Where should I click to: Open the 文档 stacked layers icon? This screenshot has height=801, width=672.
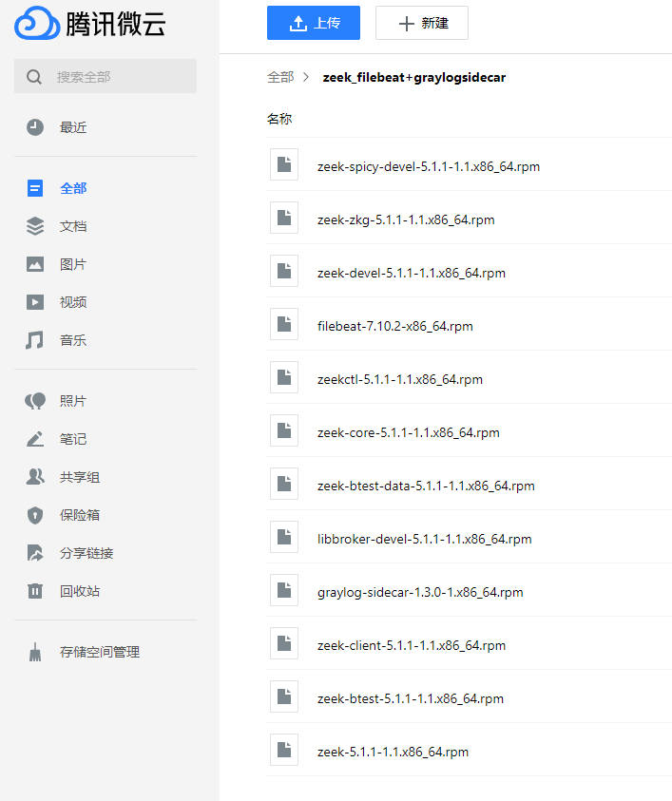coord(35,226)
